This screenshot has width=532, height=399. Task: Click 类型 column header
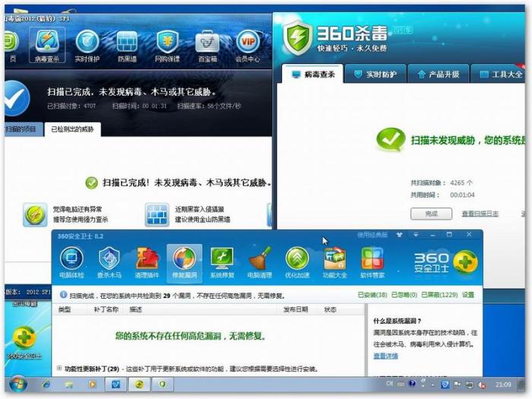pos(65,309)
